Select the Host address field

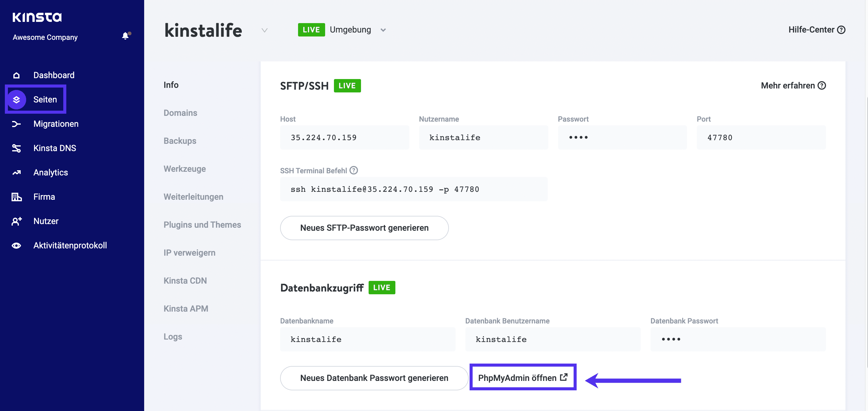coord(344,137)
